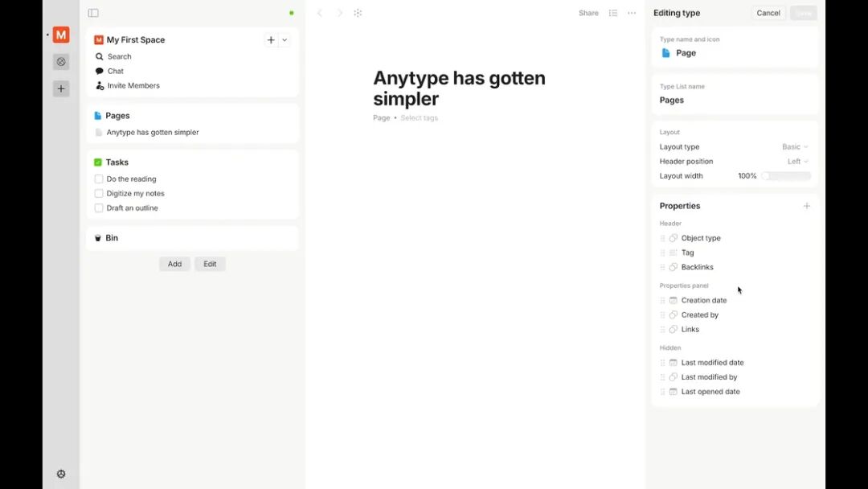Open the Pages widget header

(x=117, y=116)
